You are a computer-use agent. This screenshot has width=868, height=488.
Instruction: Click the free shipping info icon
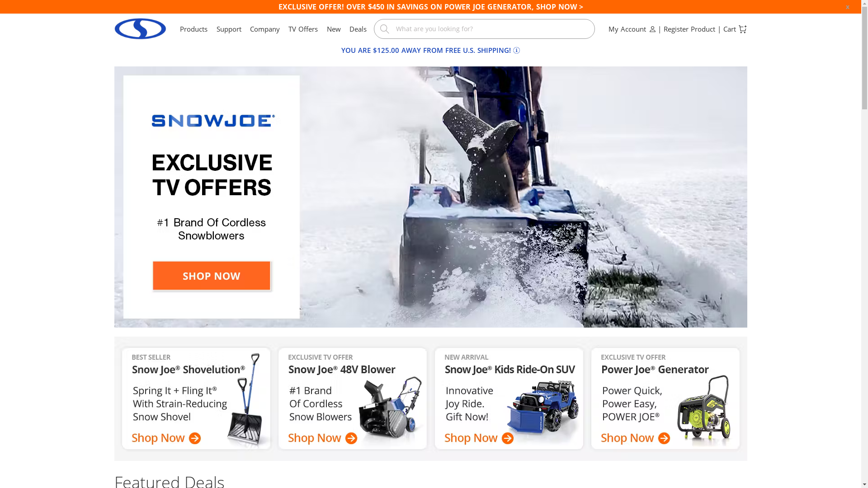[516, 51]
